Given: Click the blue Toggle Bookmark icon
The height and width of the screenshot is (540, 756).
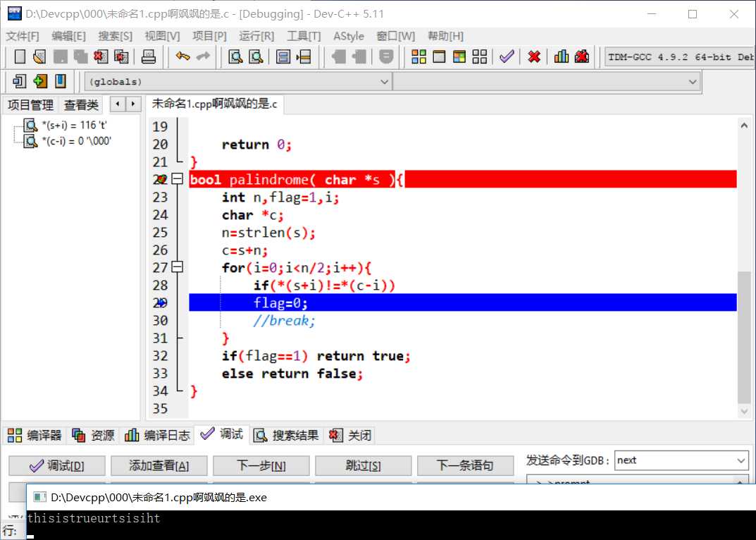Looking at the screenshot, I should pyautogui.click(x=61, y=81).
